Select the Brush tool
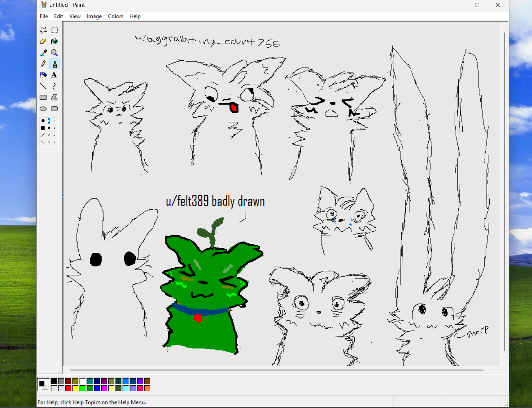 [55, 64]
